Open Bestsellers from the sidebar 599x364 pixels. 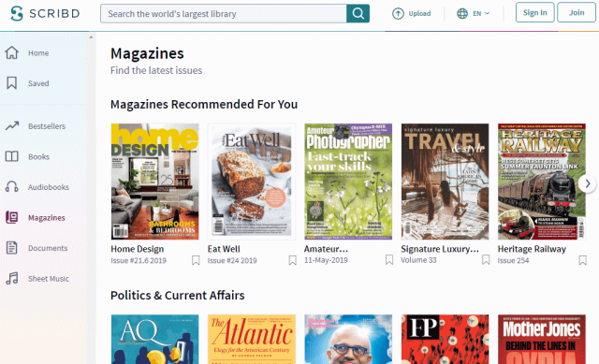click(x=47, y=126)
